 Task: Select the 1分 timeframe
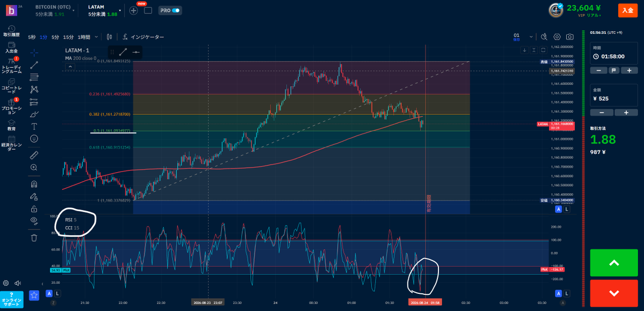pyautogui.click(x=43, y=37)
